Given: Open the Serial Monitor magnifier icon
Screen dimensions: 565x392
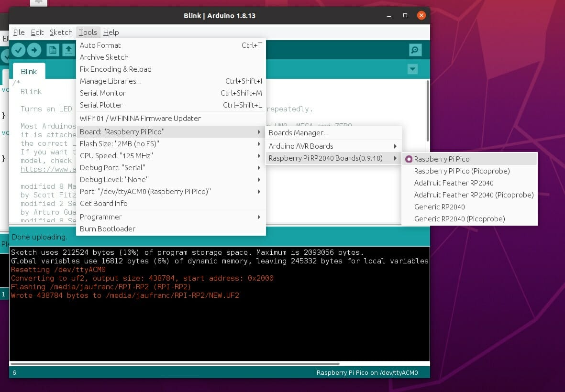Looking at the screenshot, I should [x=415, y=50].
